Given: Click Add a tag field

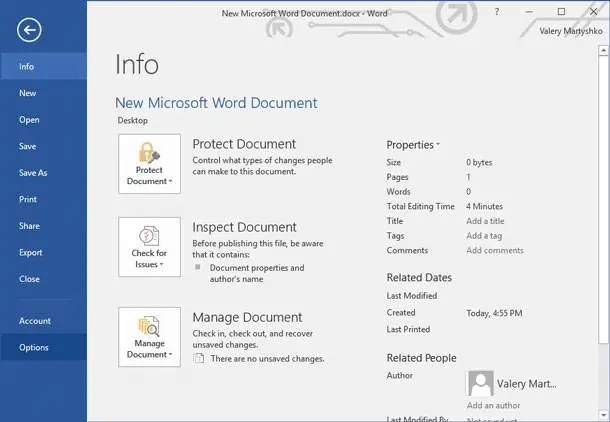Looking at the screenshot, I should point(484,236).
